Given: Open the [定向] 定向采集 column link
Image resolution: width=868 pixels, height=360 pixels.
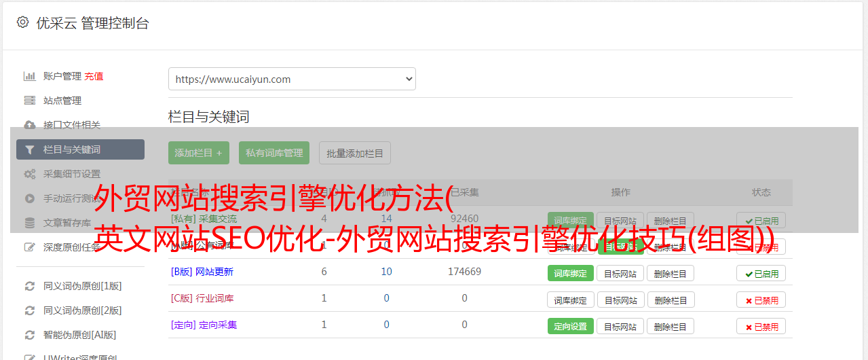Looking at the screenshot, I should pyautogui.click(x=204, y=325).
